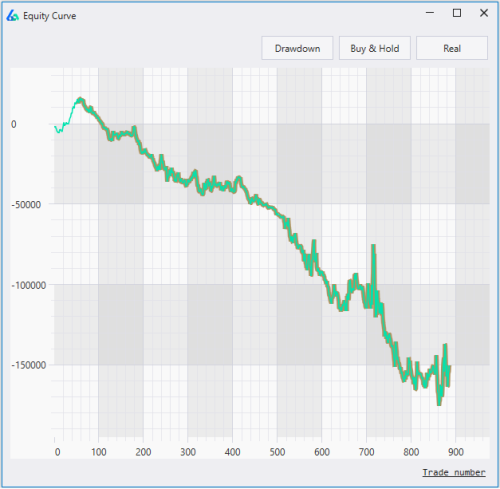Click the 300 trade number tick label
This screenshot has height=489, width=500.
pyautogui.click(x=188, y=452)
